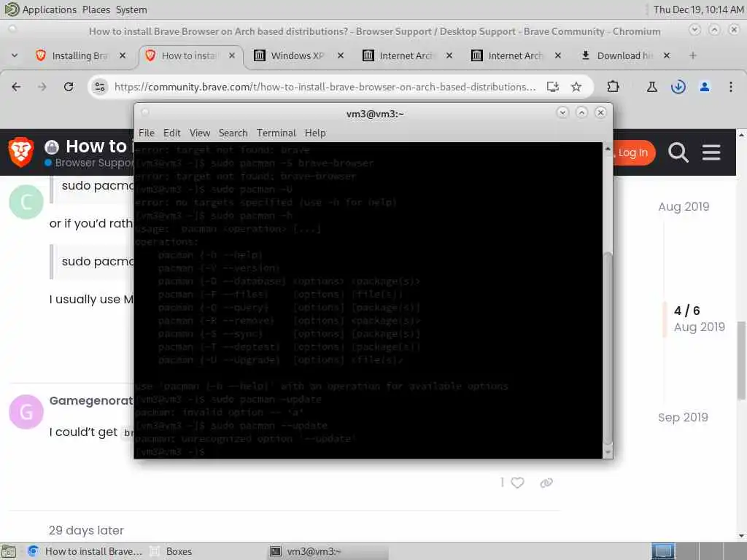Viewport: 747px width, 560px height.
Task: Open the Extensions puzzle icon
Action: click(x=613, y=87)
